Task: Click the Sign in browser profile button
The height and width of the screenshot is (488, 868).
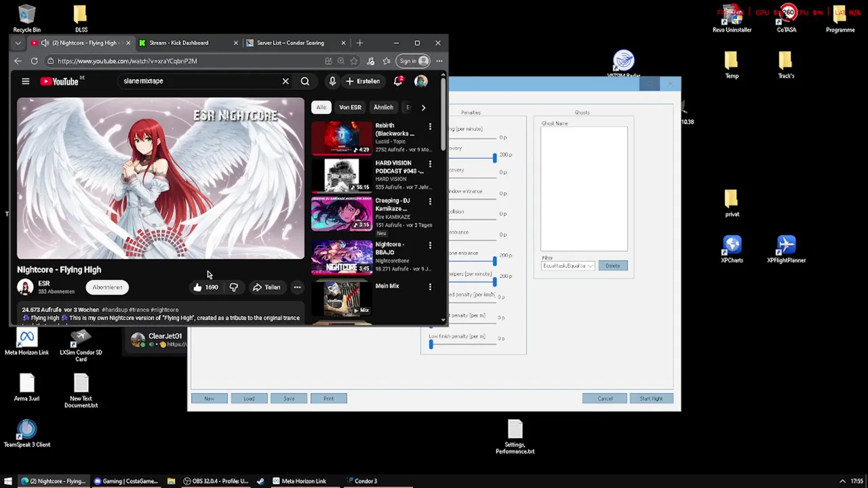Action: 413,61
